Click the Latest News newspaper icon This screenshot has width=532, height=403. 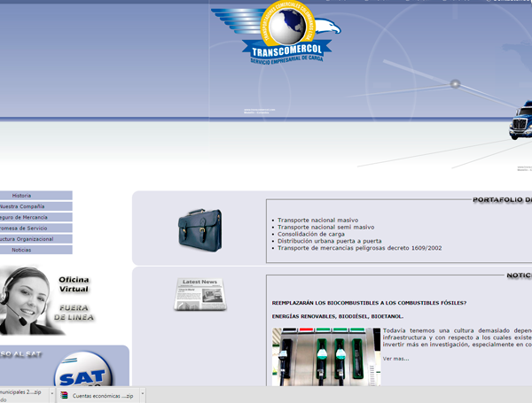200,294
